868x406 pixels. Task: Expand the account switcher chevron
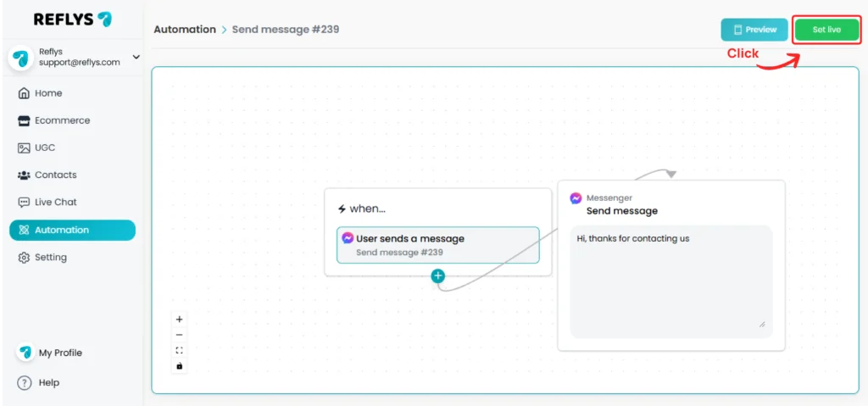[136, 57]
